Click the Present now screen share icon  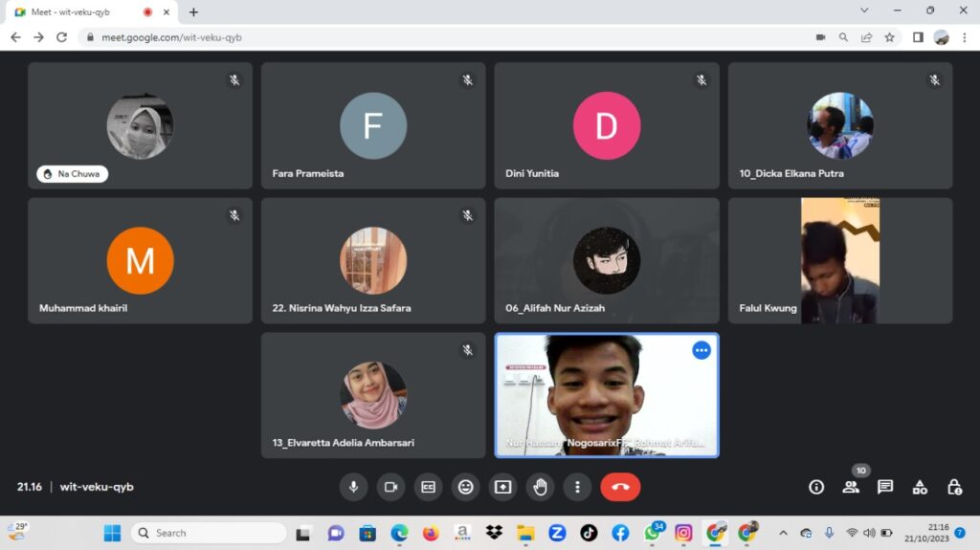tap(502, 487)
